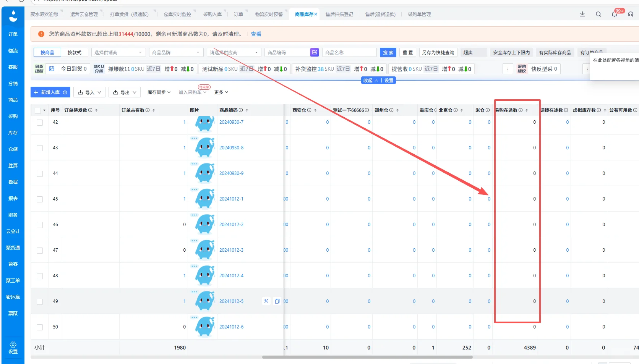Open the download icon in top bar
639x364 pixels.
[582, 14]
